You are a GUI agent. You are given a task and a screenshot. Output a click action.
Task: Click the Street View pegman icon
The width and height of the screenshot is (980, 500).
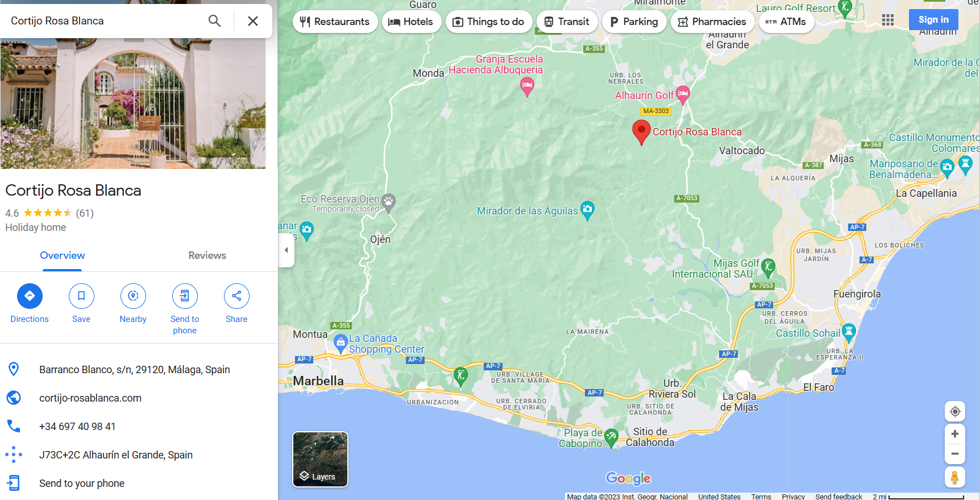(955, 478)
